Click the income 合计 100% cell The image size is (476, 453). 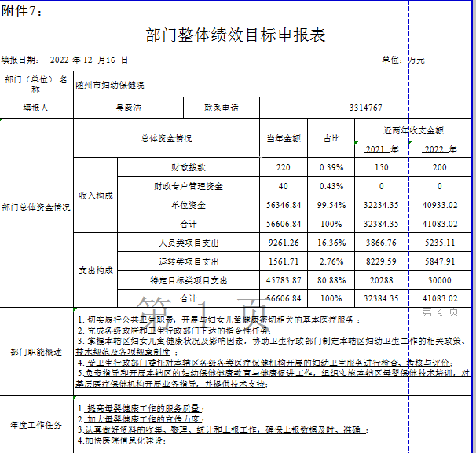point(331,224)
